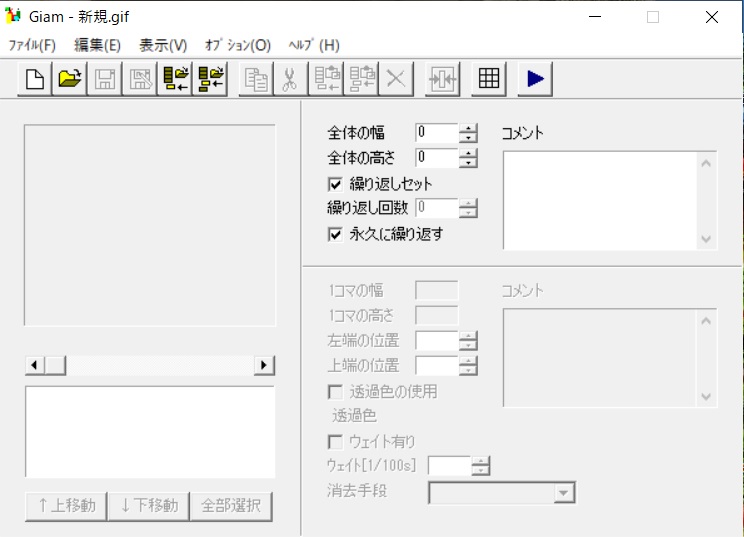Click left arrow of frame scrollbar
This screenshot has height=537, width=744.
click(35, 365)
